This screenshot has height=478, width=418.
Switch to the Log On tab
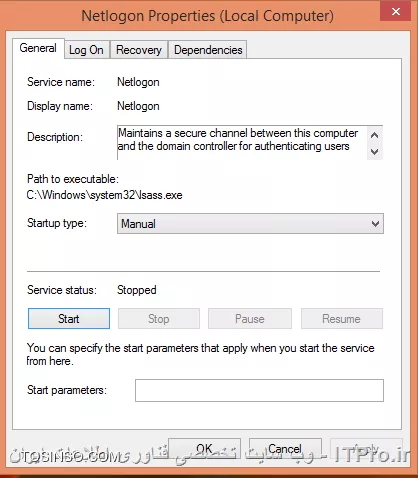pos(87,50)
